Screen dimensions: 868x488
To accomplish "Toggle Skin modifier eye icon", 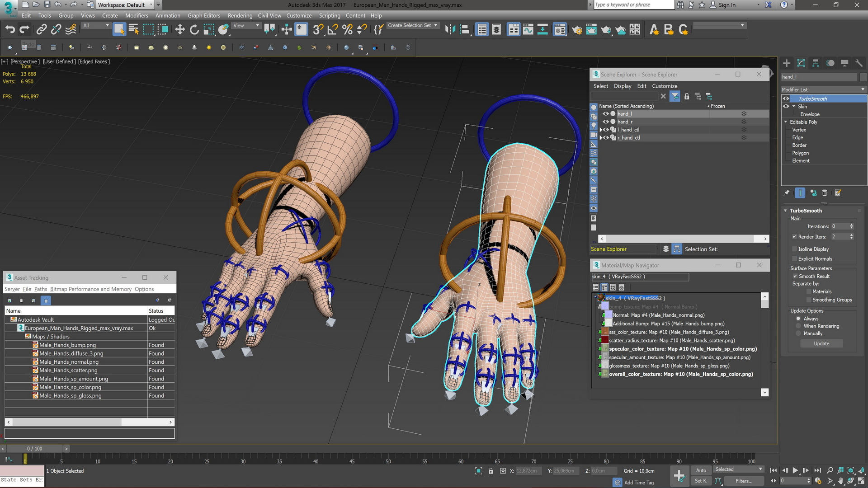I will coord(786,106).
